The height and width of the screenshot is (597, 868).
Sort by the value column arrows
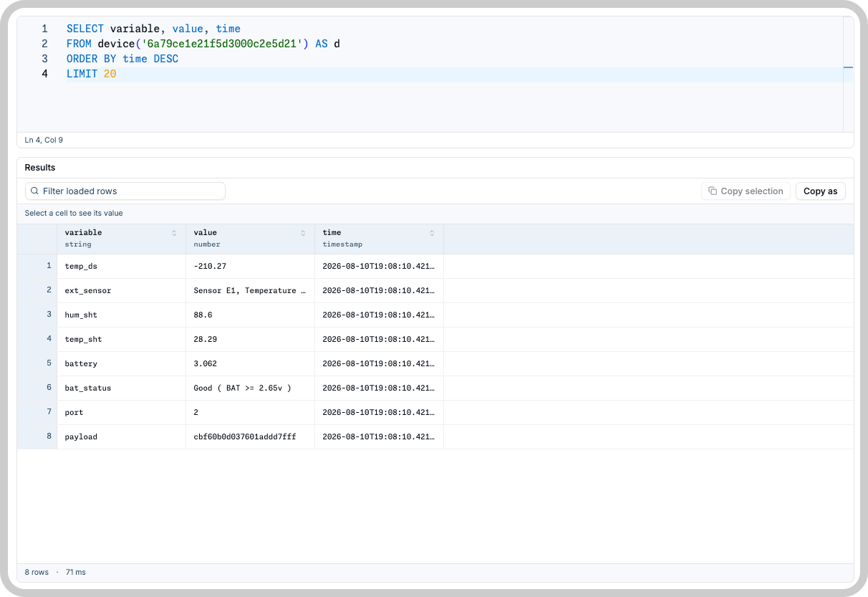click(303, 233)
